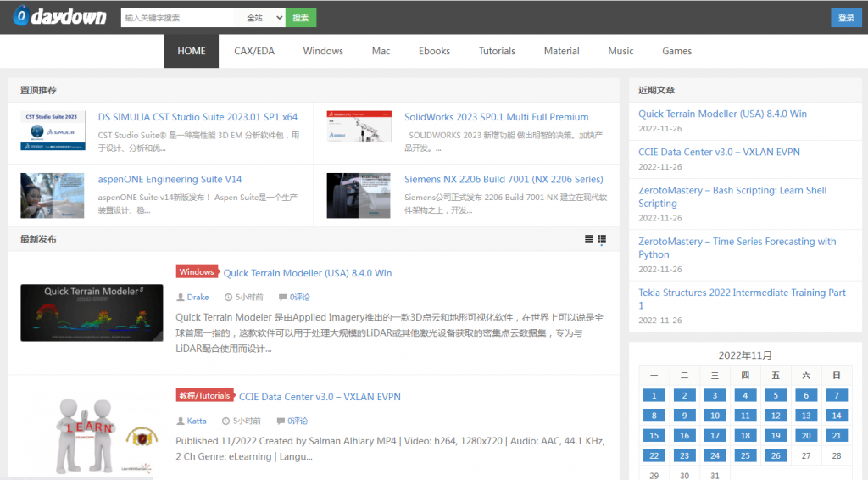Open DS SIMULIA CST Studio Suite link
868x480 pixels.
[198, 117]
